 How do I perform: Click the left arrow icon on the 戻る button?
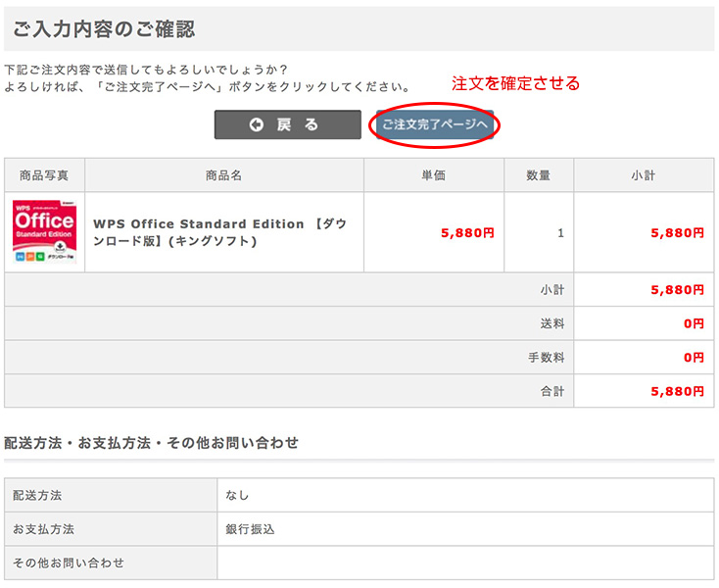256,124
